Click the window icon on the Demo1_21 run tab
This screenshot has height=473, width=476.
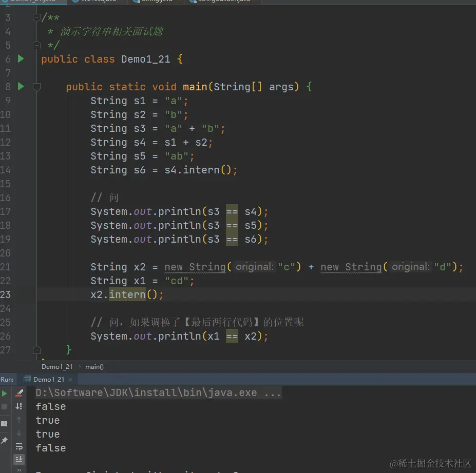coord(27,379)
